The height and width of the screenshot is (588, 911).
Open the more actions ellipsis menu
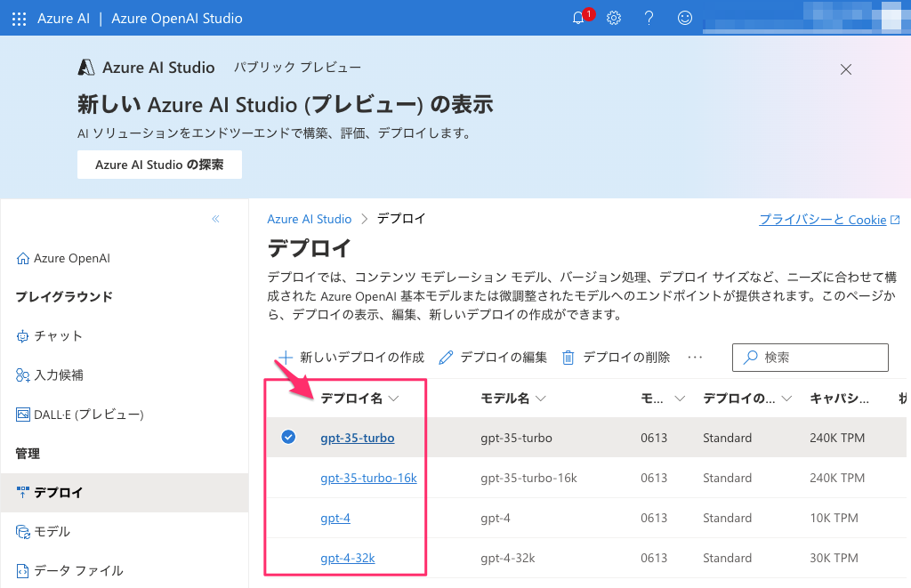pos(695,358)
